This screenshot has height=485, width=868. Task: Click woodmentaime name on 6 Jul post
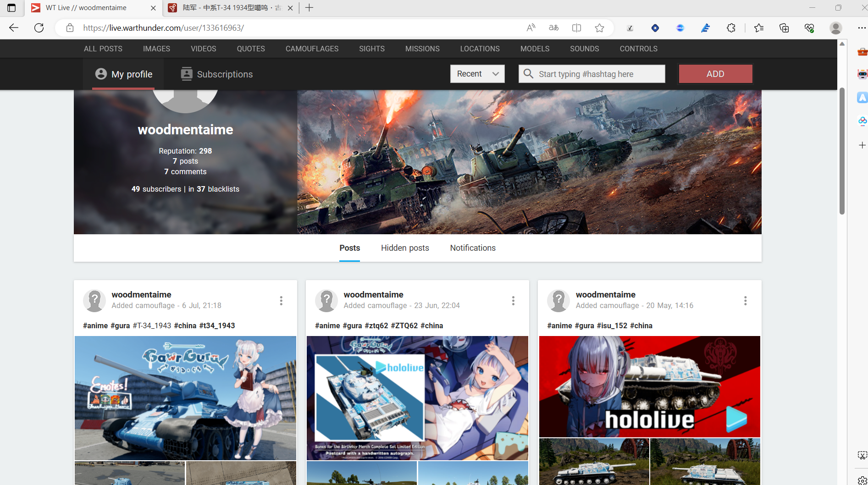(x=141, y=295)
